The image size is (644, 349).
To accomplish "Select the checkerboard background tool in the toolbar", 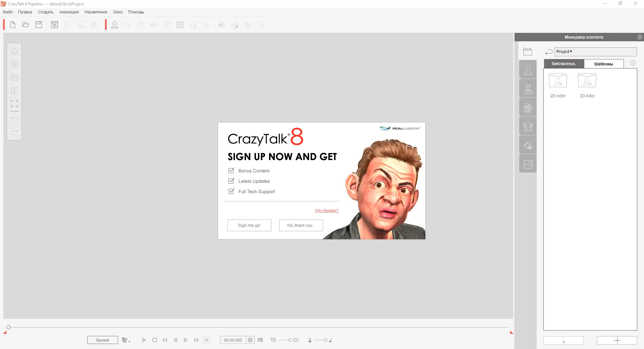I will 180,24.
